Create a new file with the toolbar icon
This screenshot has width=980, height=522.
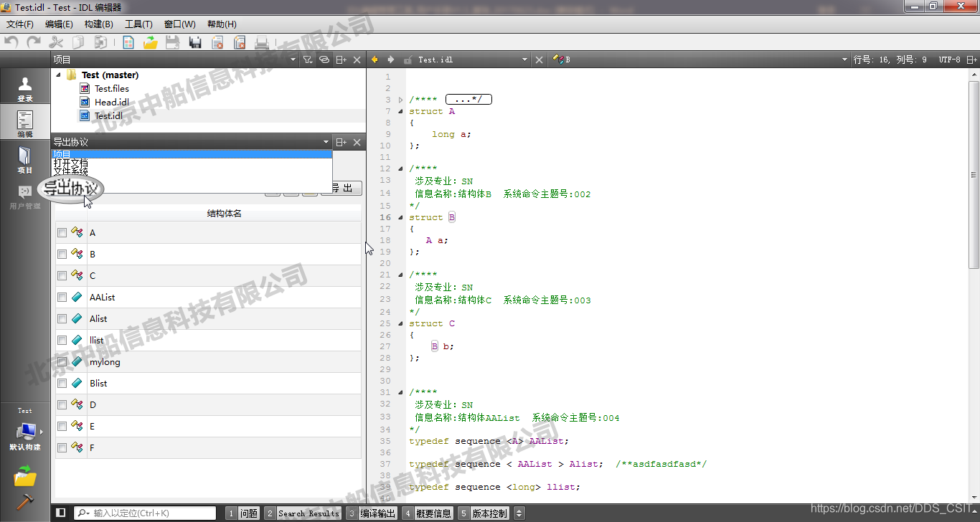(128, 42)
